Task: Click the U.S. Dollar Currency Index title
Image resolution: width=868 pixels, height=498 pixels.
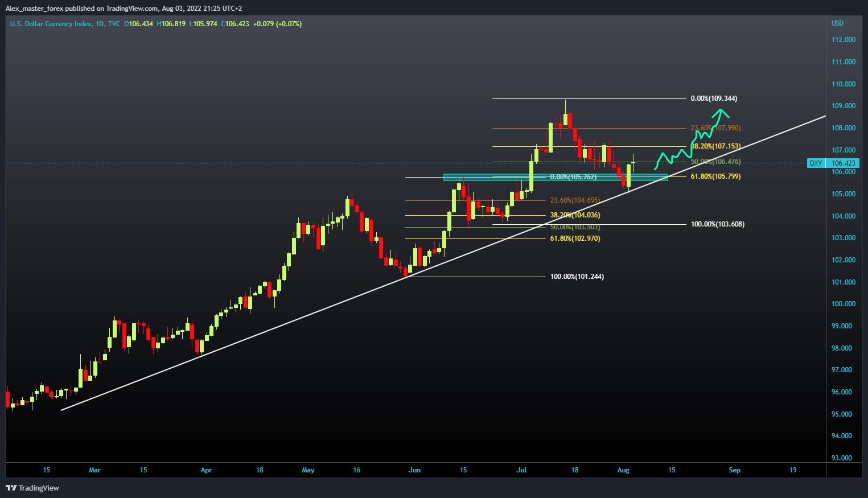Action: pos(50,24)
